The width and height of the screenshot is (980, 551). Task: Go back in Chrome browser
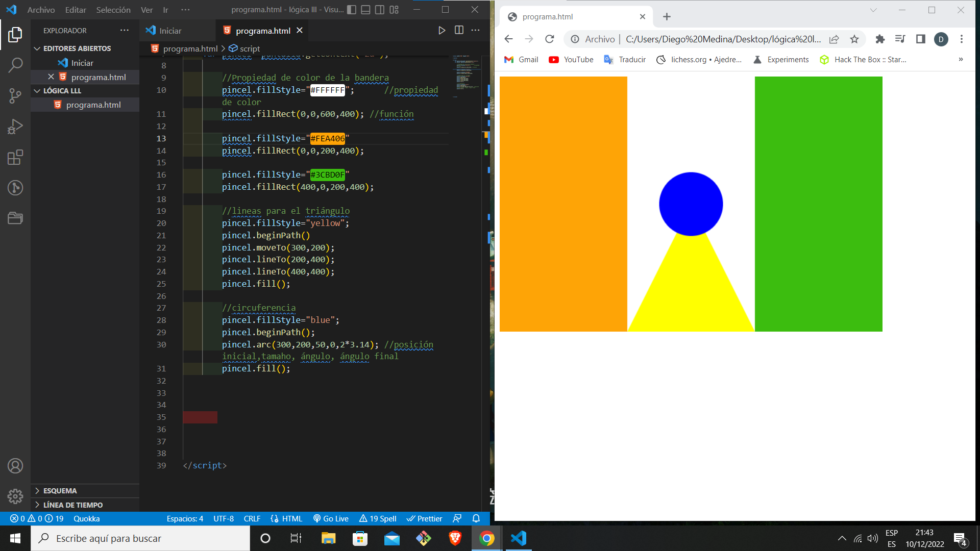[x=508, y=39]
